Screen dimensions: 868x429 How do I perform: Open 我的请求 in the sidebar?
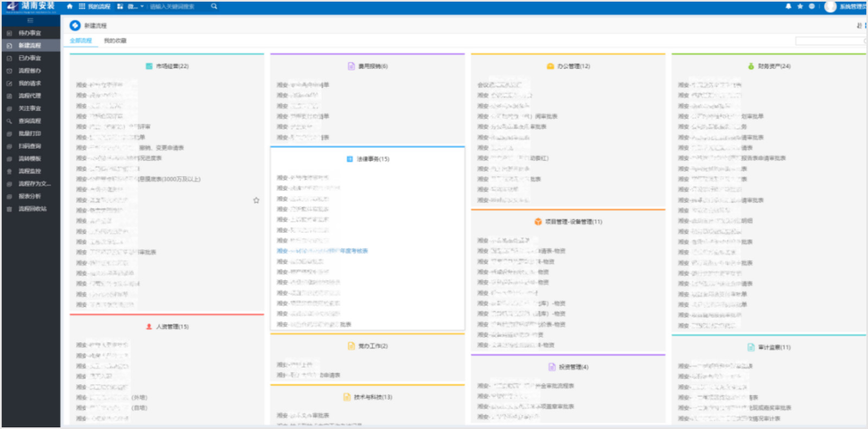click(x=30, y=83)
